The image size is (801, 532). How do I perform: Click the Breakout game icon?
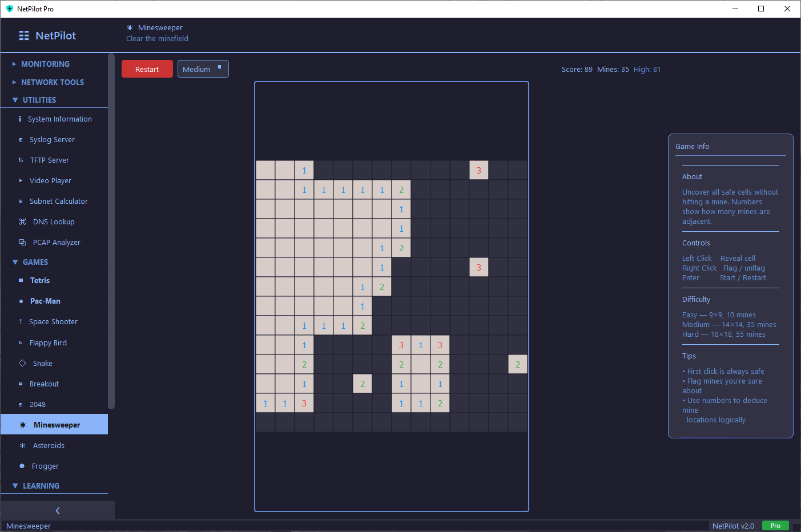coord(21,384)
